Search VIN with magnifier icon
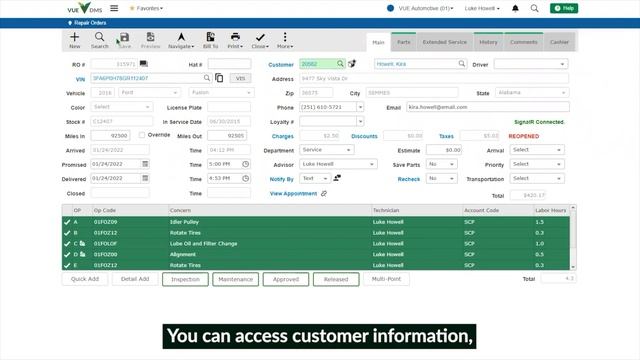640x360 pixels. 207,78
